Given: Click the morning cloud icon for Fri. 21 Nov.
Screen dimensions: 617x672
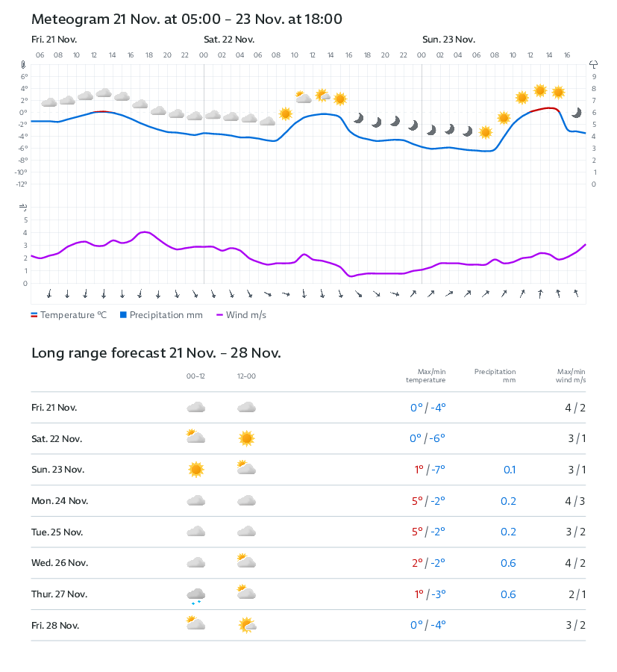Looking at the screenshot, I should (x=196, y=408).
